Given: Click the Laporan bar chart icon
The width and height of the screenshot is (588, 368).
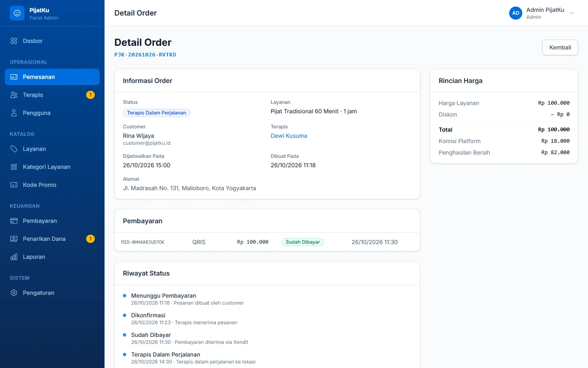Looking at the screenshot, I should pos(14,257).
